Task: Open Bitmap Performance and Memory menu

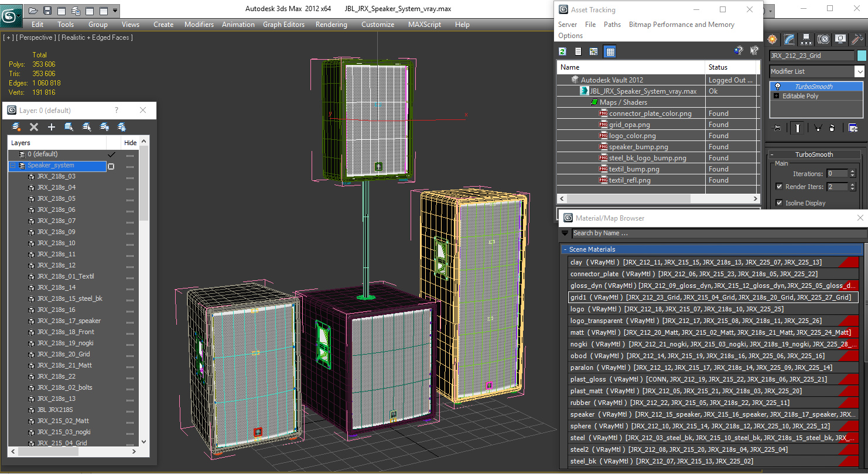Action: pyautogui.click(x=681, y=25)
